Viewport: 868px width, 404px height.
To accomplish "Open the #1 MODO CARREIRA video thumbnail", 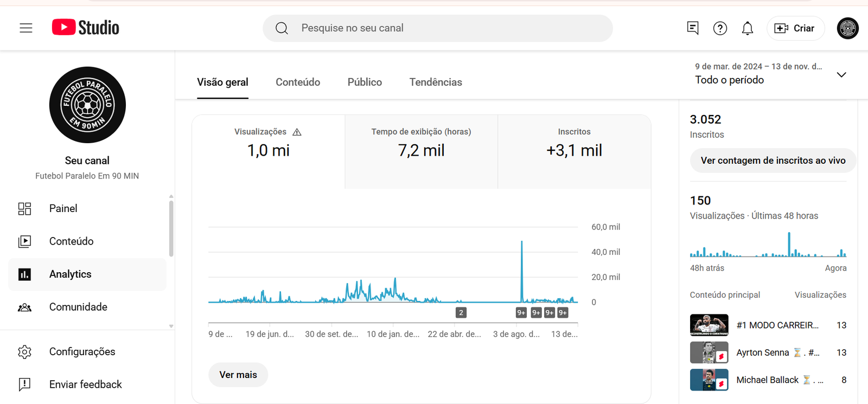I will tap(709, 325).
